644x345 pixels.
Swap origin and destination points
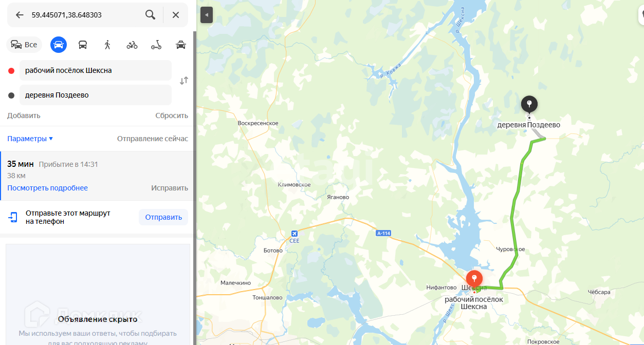[183, 81]
